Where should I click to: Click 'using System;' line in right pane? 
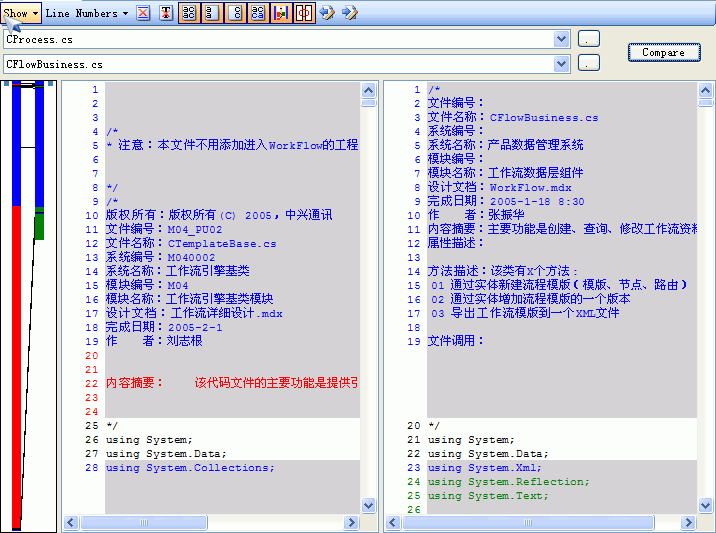coord(471,439)
